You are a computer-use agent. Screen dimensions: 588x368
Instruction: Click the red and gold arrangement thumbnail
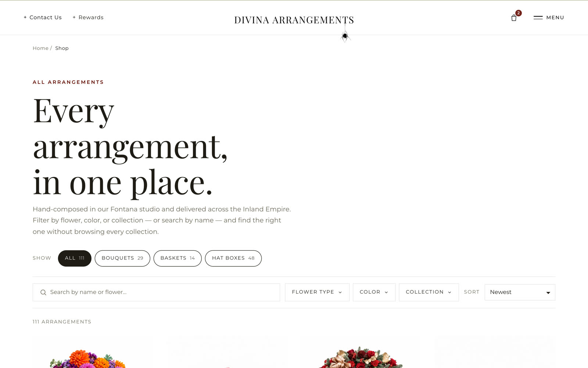tap(360, 352)
